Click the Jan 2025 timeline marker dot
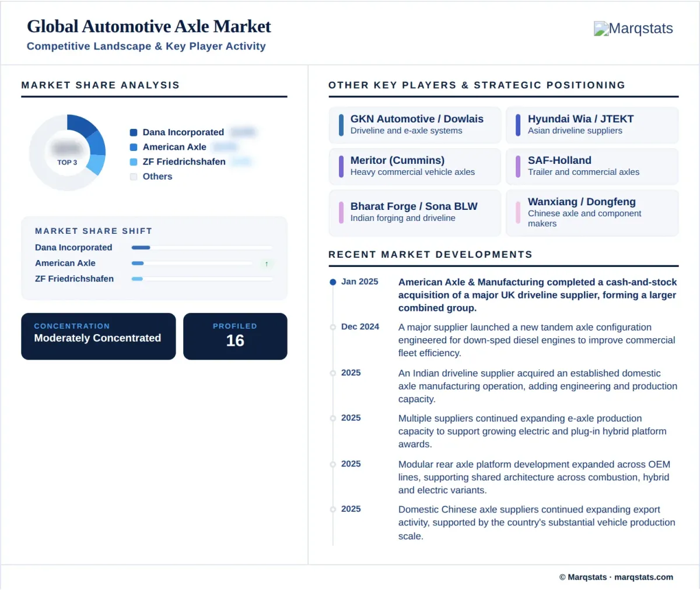The height and width of the screenshot is (590, 700). point(333,282)
